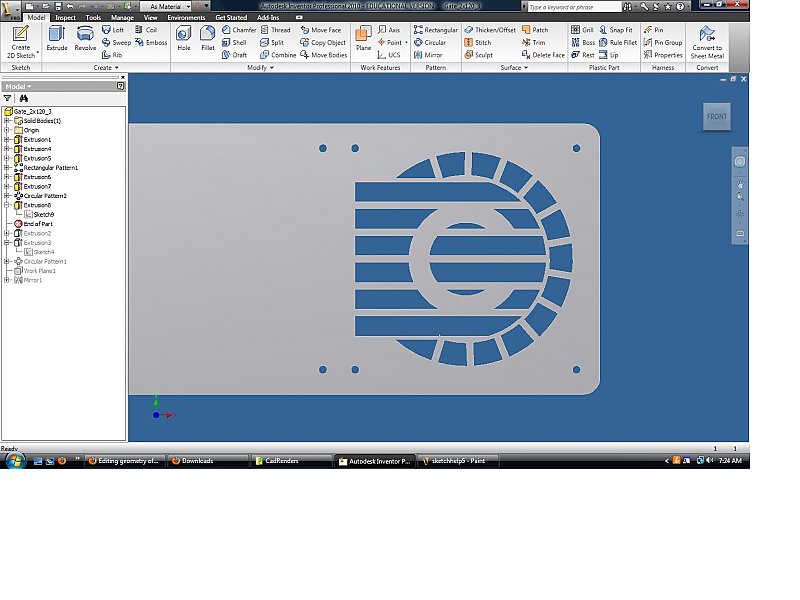The width and height of the screenshot is (800, 600).
Task: Open the browser filter icon
Action: click(7, 98)
